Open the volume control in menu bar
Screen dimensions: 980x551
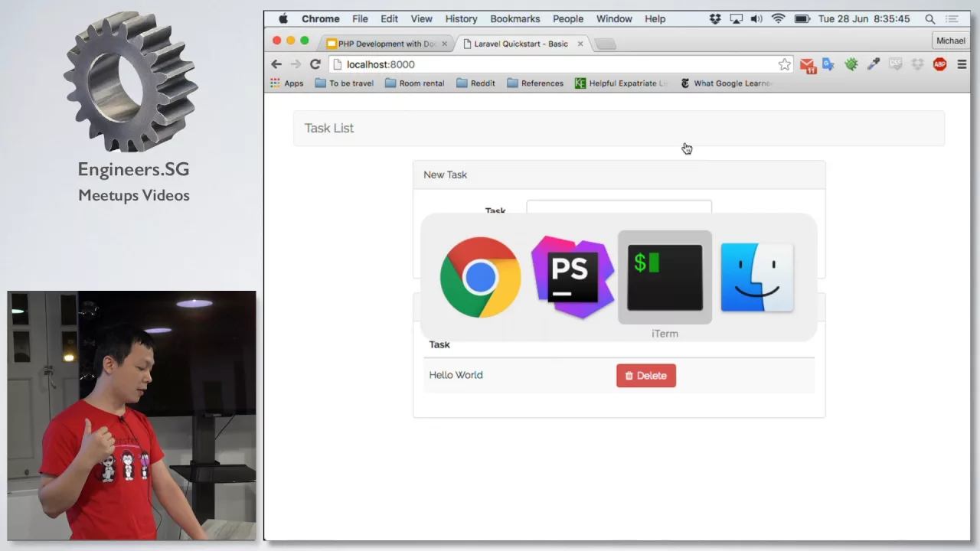(x=756, y=18)
